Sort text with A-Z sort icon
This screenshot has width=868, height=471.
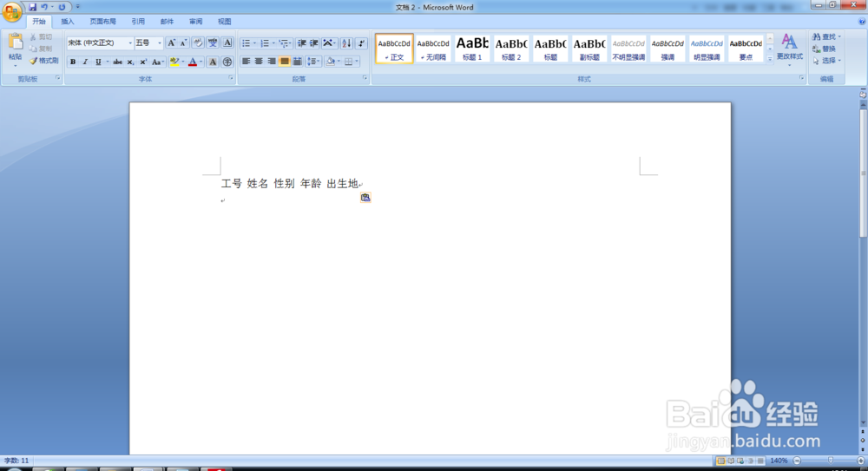point(346,43)
